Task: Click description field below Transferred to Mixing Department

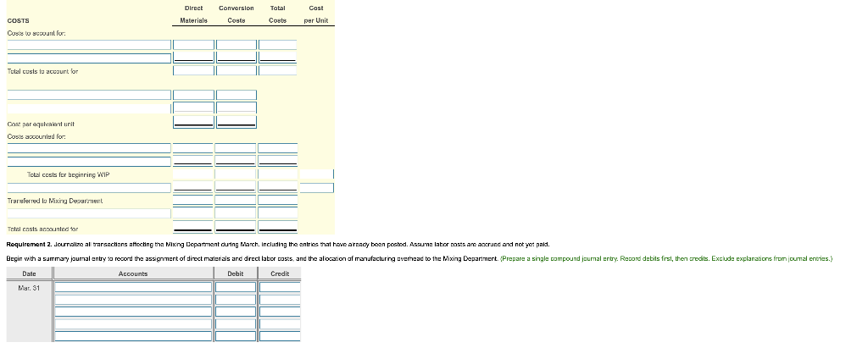Action: pyautogui.click(x=89, y=213)
